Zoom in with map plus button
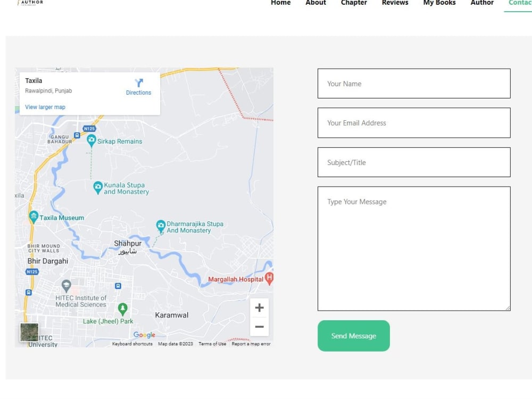Screen dimensions: 532x399 [x=259, y=307]
